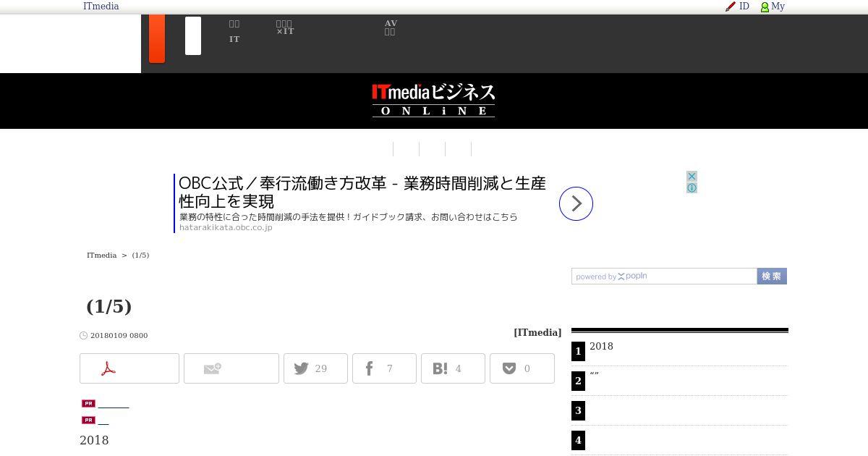Close the advertisement with X icon
868x456 pixels.
(692, 177)
